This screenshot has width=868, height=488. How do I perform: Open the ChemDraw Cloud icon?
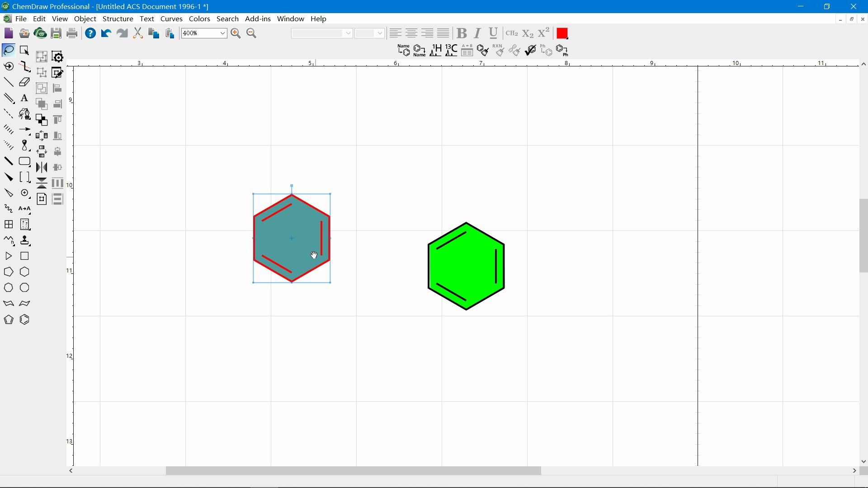click(40, 33)
